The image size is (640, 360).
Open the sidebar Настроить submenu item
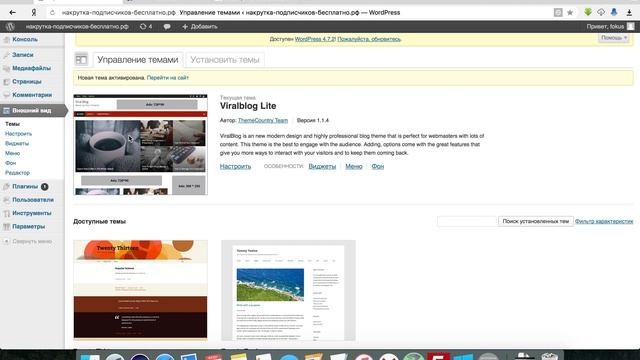18,133
